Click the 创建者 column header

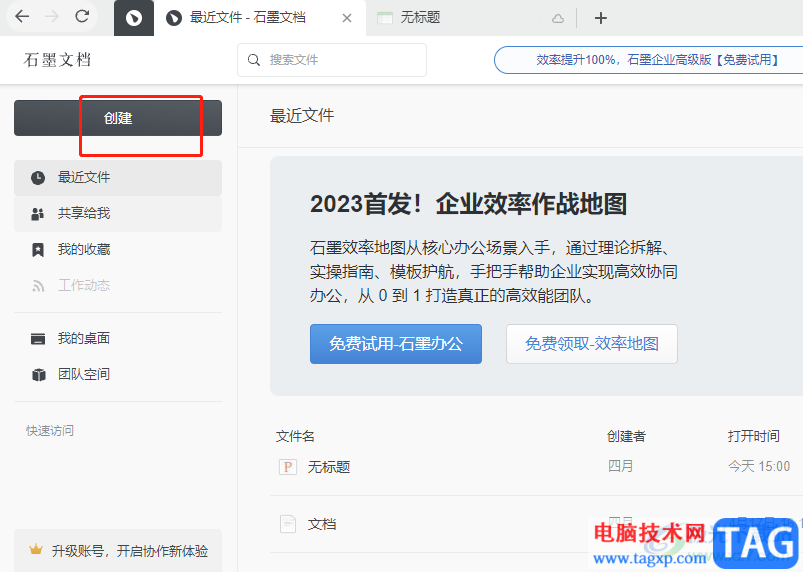(x=626, y=436)
